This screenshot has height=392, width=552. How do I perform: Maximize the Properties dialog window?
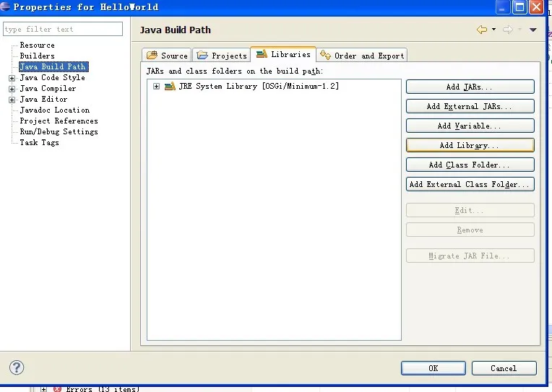[519, 6]
